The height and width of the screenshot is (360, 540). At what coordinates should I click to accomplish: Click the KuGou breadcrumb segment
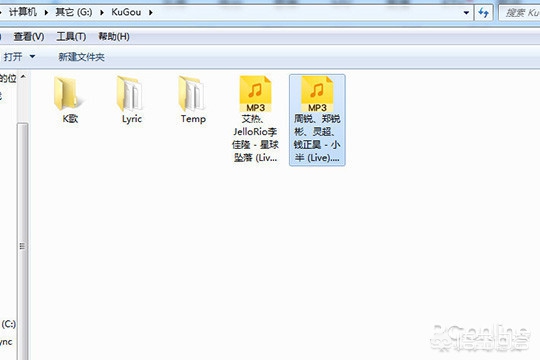click(x=126, y=12)
